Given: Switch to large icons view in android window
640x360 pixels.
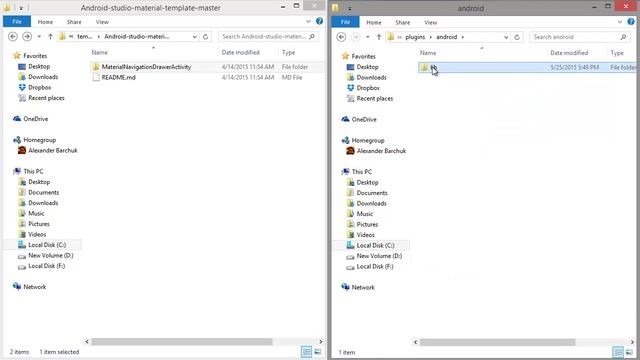Looking at the screenshot, I should (x=629, y=352).
